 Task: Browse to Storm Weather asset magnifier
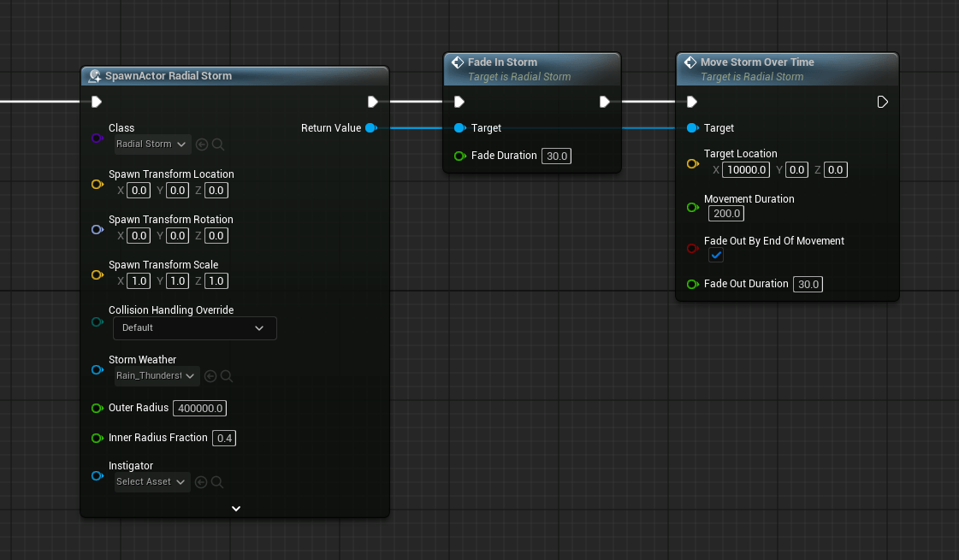(227, 376)
